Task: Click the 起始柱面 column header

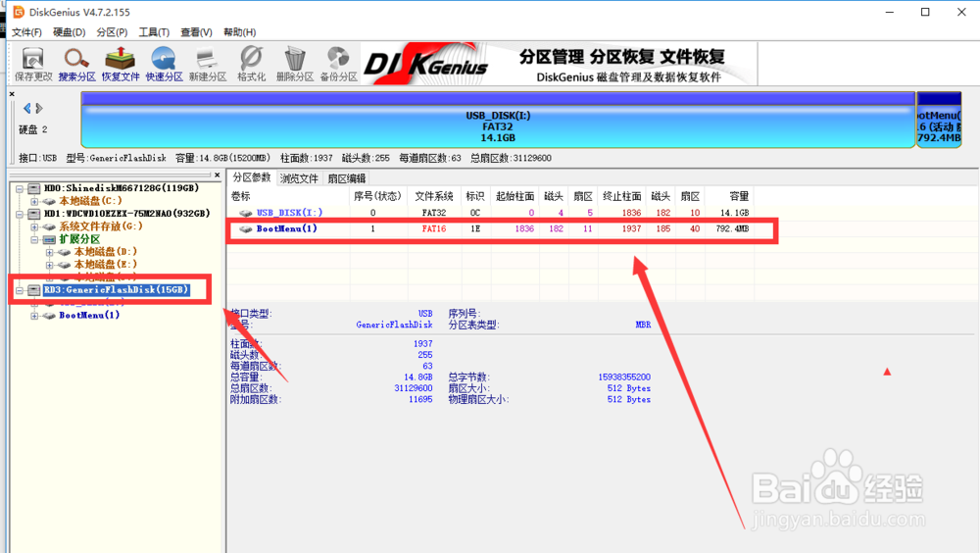Action: click(514, 196)
